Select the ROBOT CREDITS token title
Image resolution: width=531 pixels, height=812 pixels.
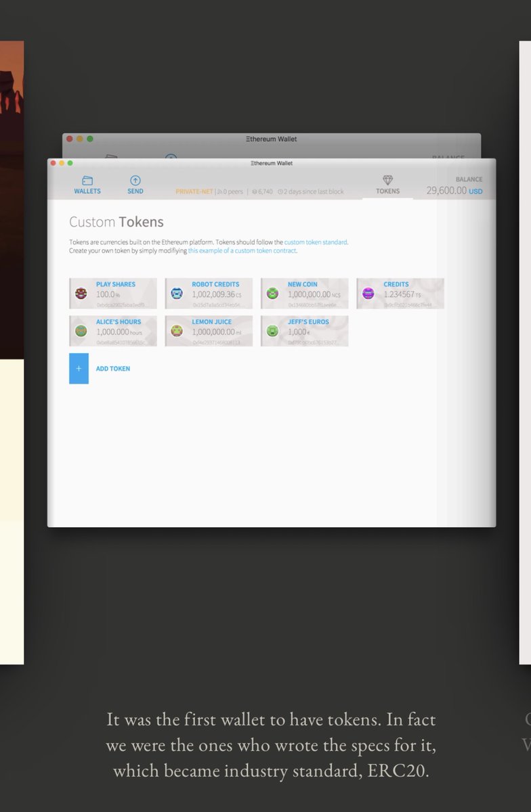tap(215, 285)
